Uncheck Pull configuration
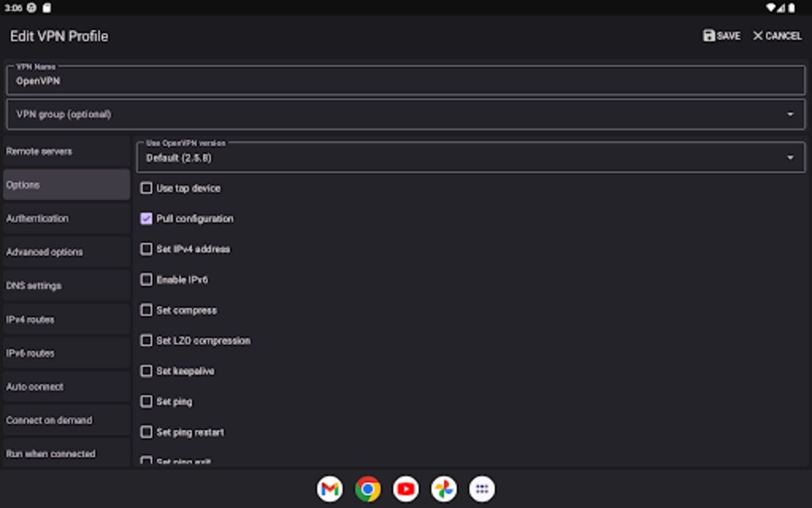This screenshot has width=812, height=508. tap(147, 218)
